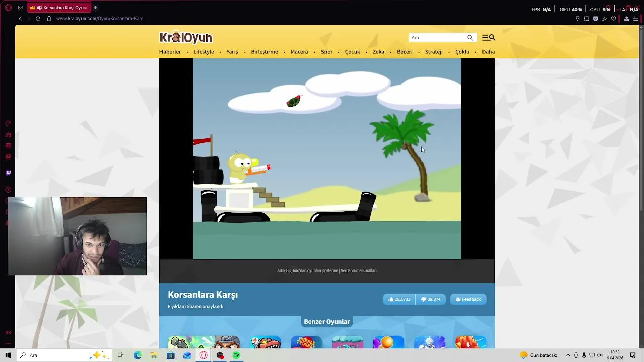The width and height of the screenshot is (644, 362).
Task: Click the Feedback button
Action: (x=468, y=299)
